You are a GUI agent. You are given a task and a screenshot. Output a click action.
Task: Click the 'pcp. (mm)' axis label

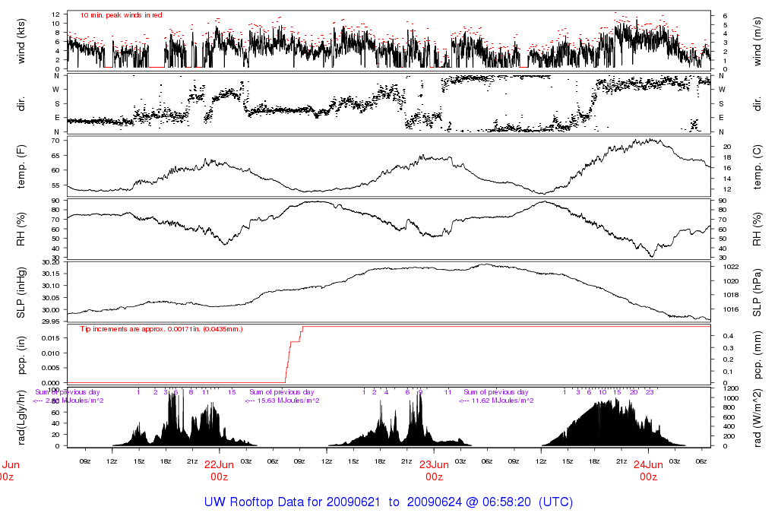click(x=757, y=355)
